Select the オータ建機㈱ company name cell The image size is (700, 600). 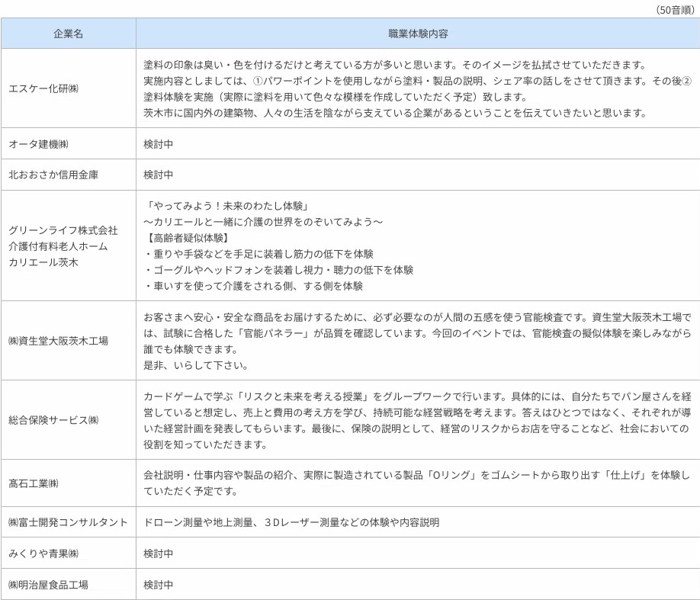[x=43, y=143]
